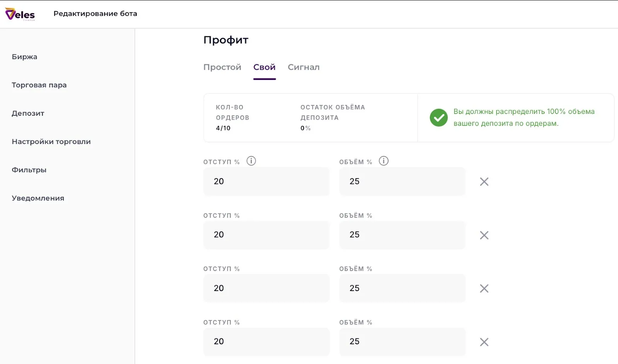618x364 pixels.
Task: Click info icon next to Отступ %
Action: pos(251,161)
